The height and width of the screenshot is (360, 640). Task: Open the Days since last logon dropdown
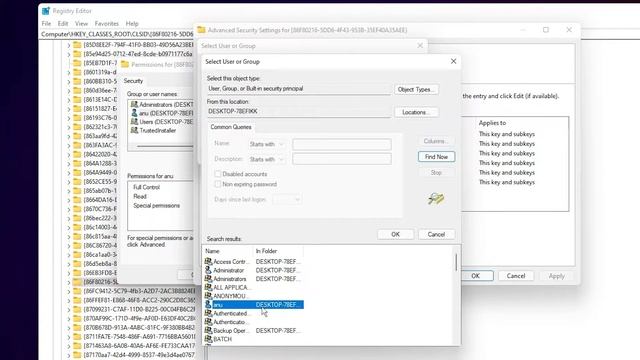[287, 199]
